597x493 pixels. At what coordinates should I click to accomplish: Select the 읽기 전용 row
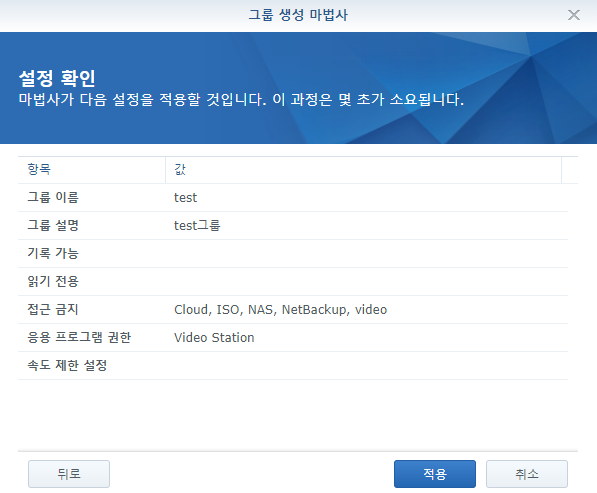(x=293, y=282)
